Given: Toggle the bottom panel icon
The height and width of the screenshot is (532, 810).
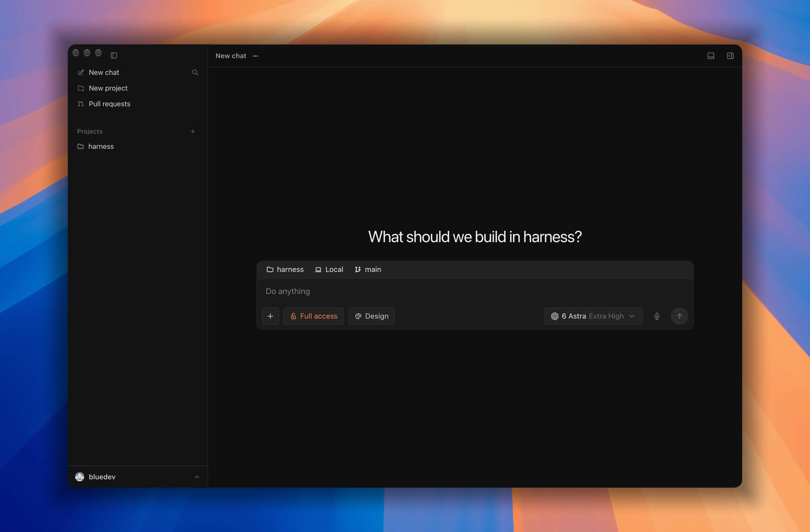Looking at the screenshot, I should [x=711, y=56].
